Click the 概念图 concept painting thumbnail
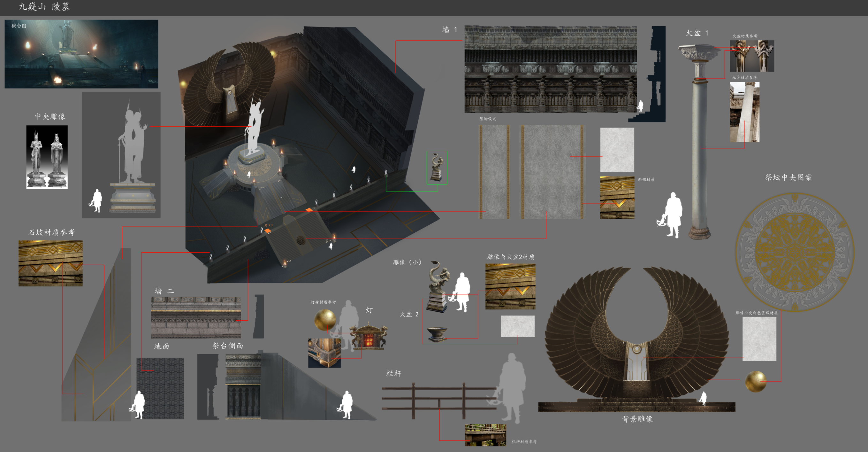 (x=81, y=54)
